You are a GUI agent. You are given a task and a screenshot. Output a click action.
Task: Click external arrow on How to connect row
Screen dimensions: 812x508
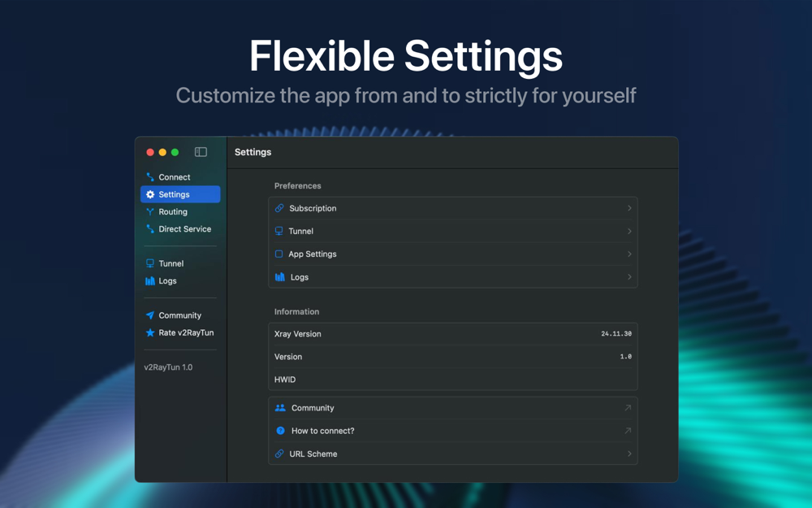pos(628,431)
